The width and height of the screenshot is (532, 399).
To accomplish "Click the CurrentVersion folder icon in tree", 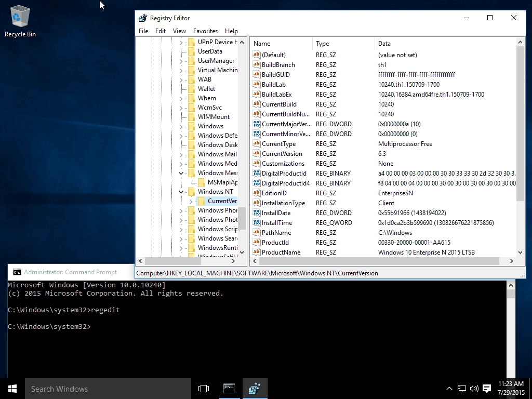I will [201, 201].
